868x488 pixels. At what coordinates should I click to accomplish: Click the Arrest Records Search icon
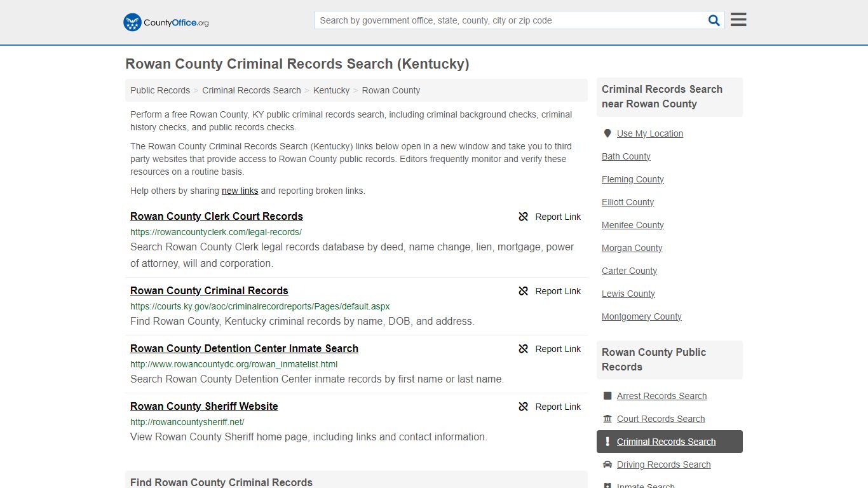tap(607, 396)
